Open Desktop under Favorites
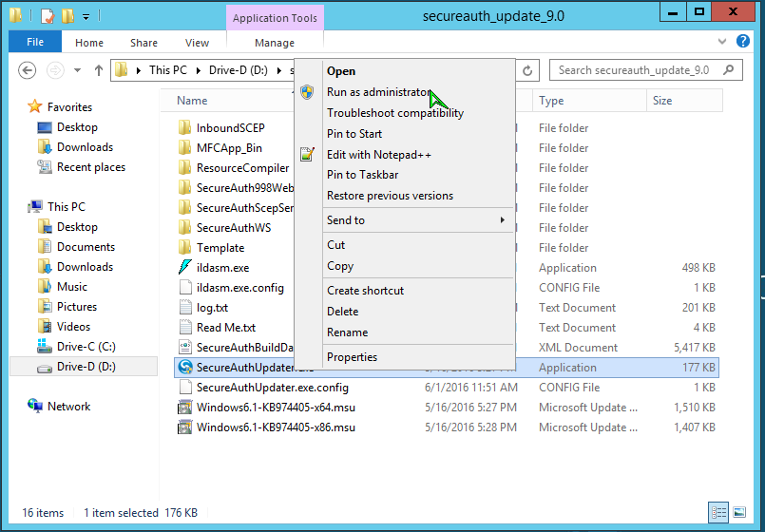 point(77,127)
